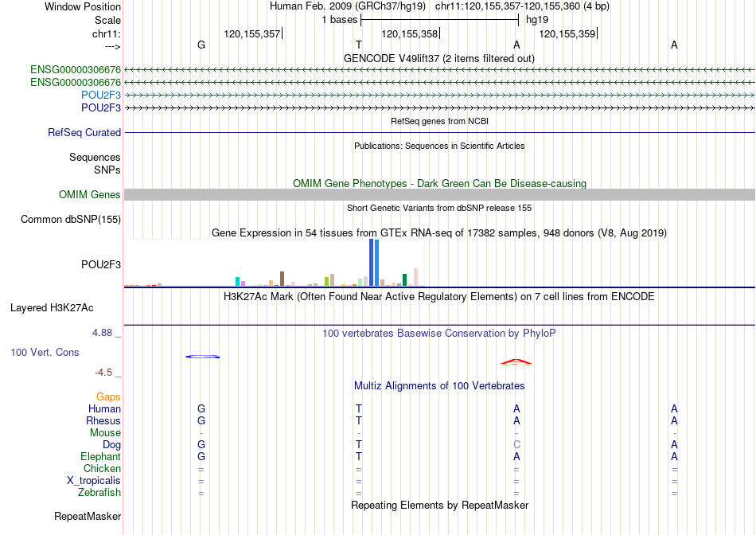The height and width of the screenshot is (535, 756).
Task: Click the OMIM Genes track label
Action: (x=90, y=194)
